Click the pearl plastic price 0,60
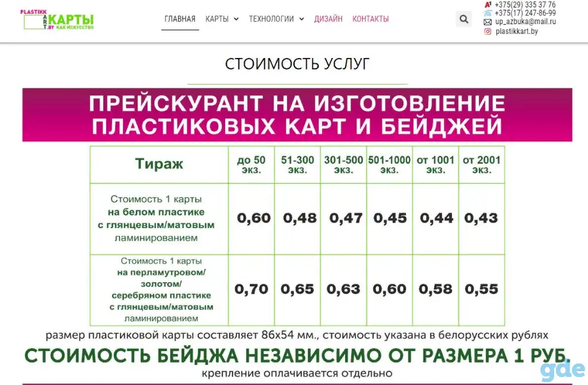Screen dimensions: 588x385 (x=390, y=289)
